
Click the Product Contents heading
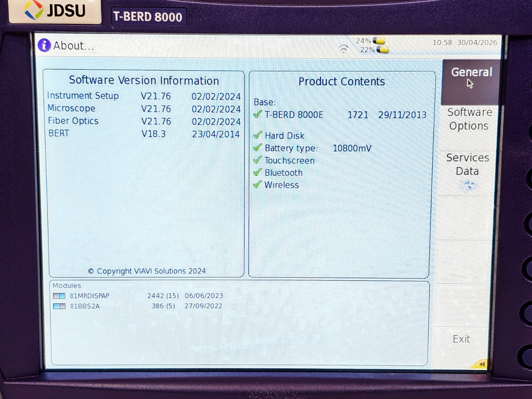point(341,81)
